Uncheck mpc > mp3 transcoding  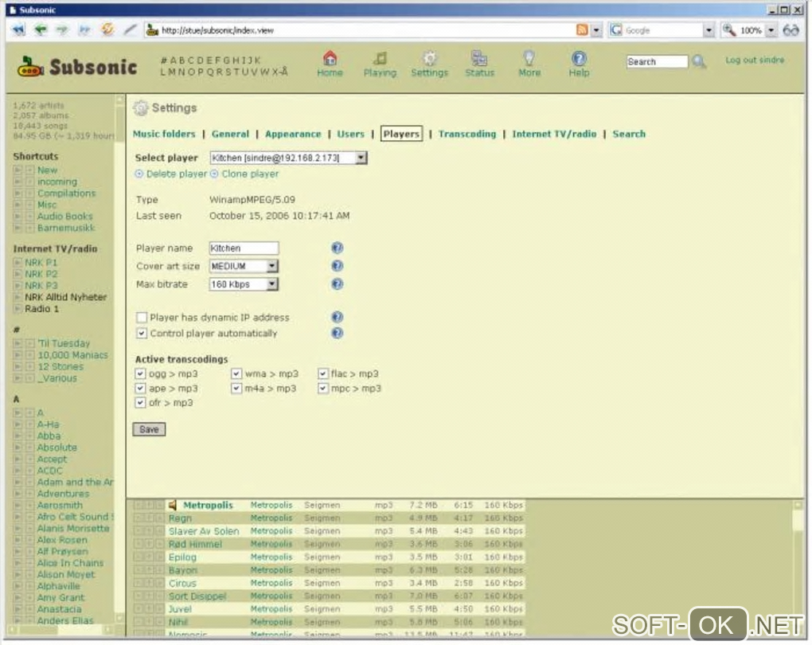pyautogui.click(x=322, y=388)
